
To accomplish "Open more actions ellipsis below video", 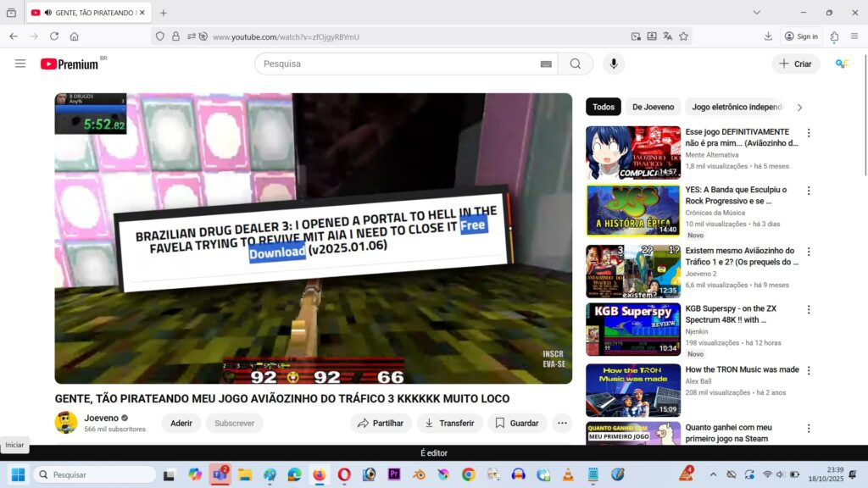I will [x=562, y=423].
